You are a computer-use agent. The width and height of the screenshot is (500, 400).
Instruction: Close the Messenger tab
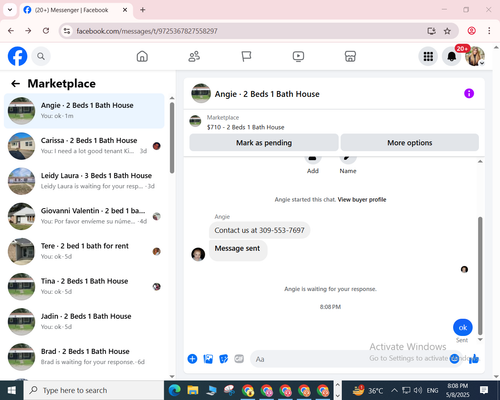pyautogui.click(x=125, y=10)
